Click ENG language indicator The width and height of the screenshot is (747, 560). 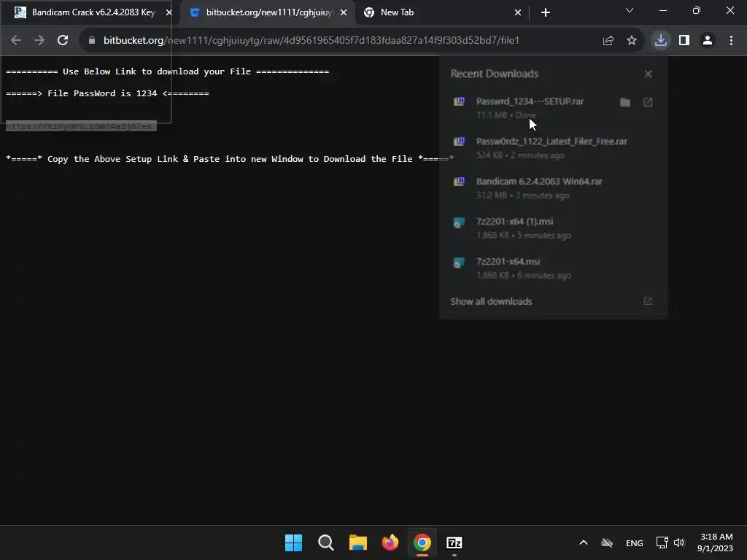[635, 543]
